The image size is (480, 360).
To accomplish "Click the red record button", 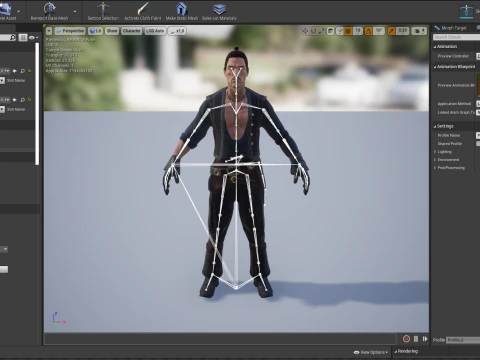I will tap(406, 339).
